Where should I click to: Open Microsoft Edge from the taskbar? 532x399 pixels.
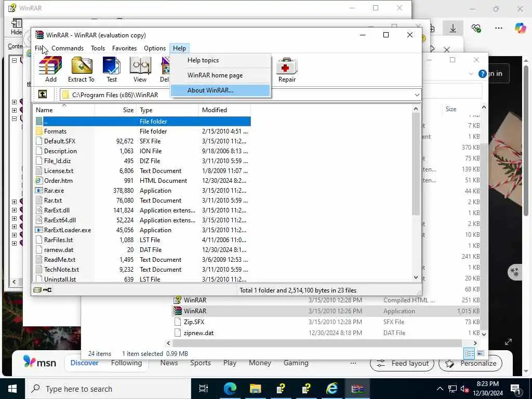pos(230,389)
